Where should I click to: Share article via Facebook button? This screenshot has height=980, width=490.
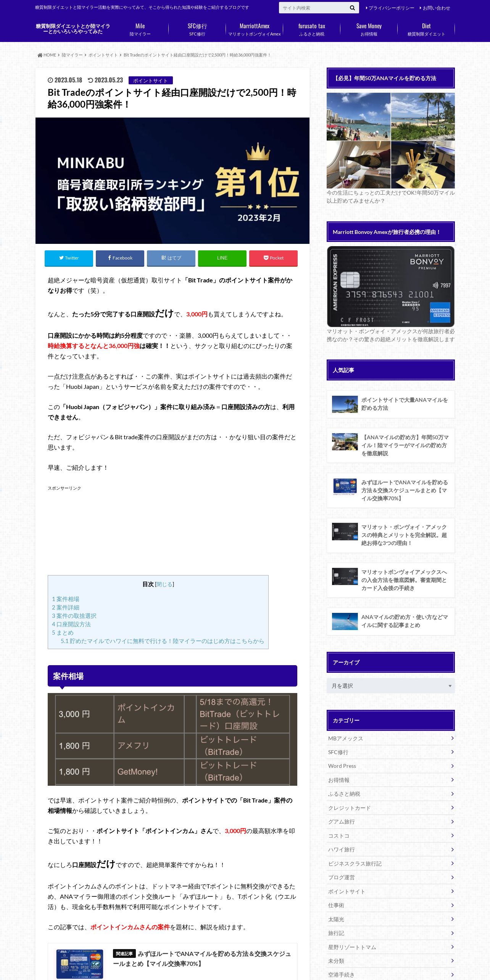point(120,258)
